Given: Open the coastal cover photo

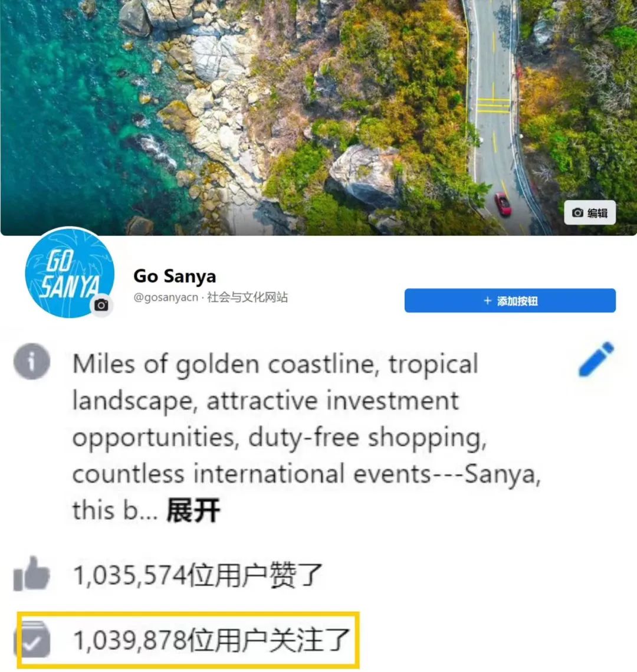Looking at the screenshot, I should [x=318, y=117].
